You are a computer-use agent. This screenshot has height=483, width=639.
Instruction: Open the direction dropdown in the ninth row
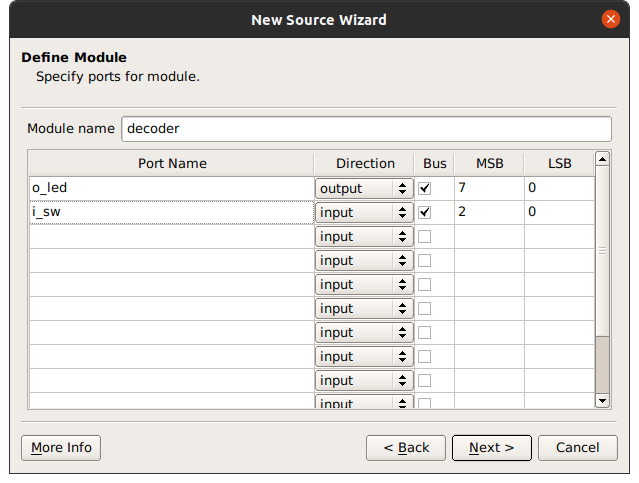tap(364, 381)
